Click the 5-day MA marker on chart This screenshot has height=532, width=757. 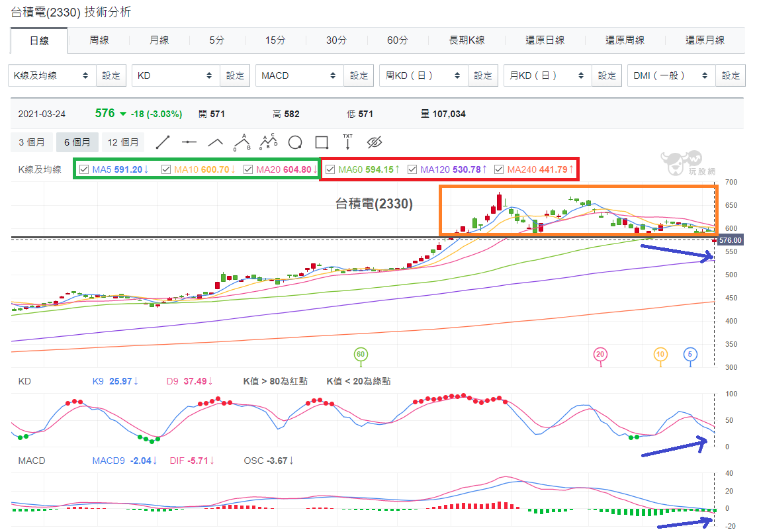690,355
